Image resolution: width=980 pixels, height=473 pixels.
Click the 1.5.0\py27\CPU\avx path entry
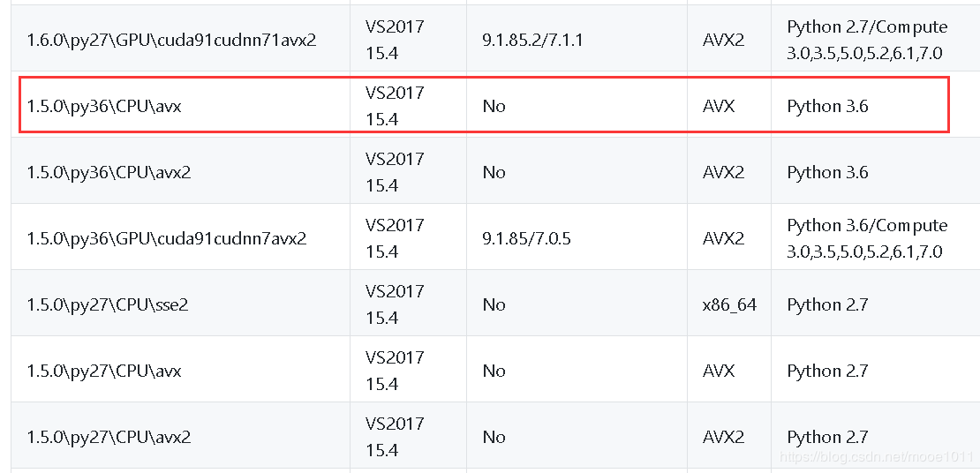click(104, 371)
